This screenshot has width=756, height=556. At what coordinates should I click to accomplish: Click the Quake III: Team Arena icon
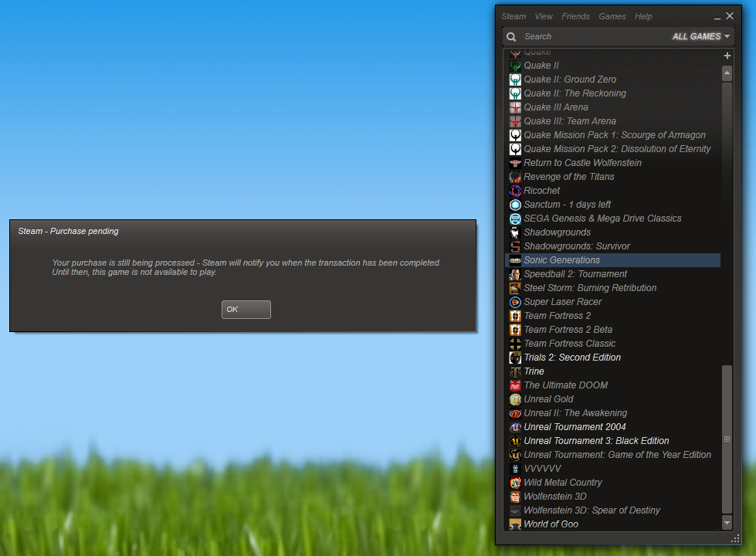coord(515,121)
